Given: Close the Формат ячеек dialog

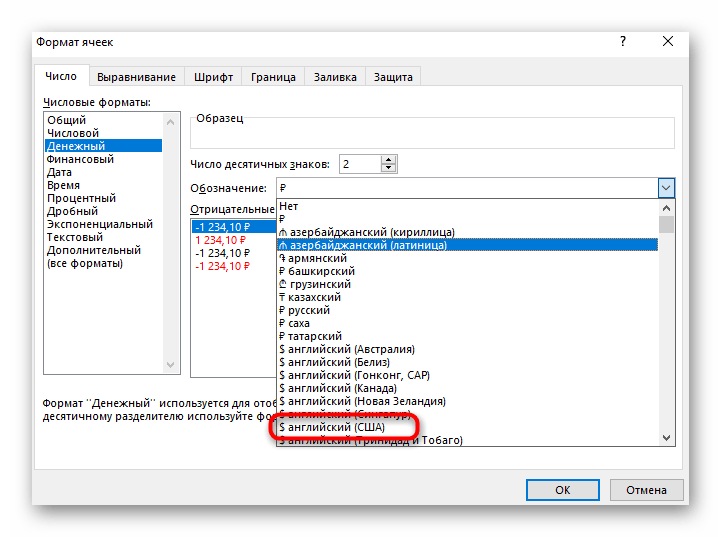Looking at the screenshot, I should pos(668,41).
